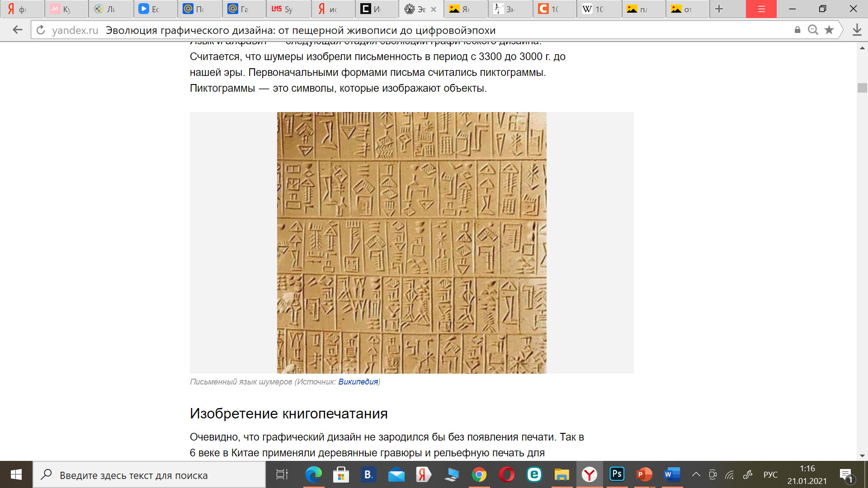Viewport: 868px width, 488px height.
Task: Follow the Википедия source link
Action: (358, 382)
